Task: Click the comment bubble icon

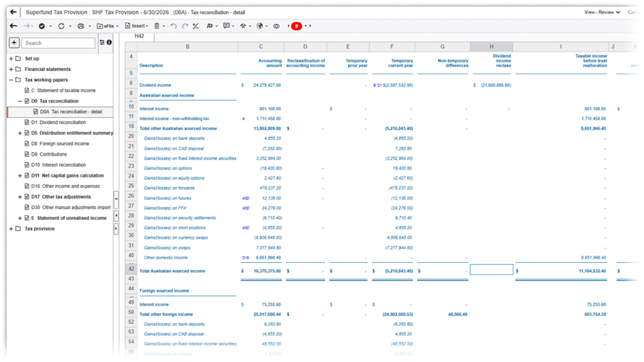Action: [226, 26]
